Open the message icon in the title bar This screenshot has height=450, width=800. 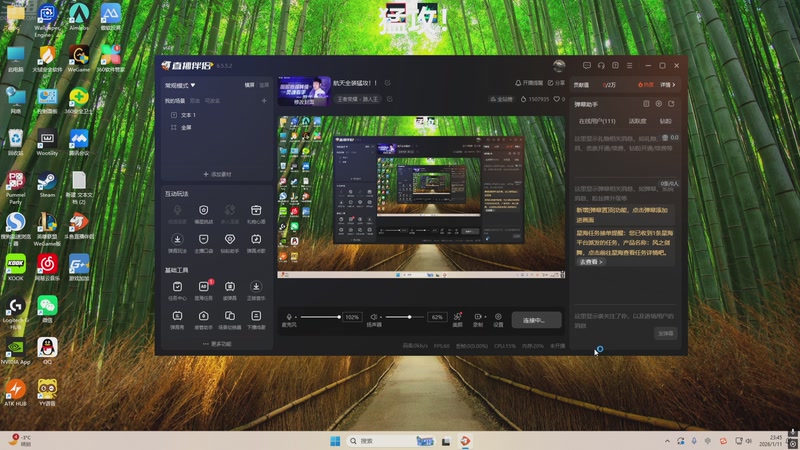(587, 65)
